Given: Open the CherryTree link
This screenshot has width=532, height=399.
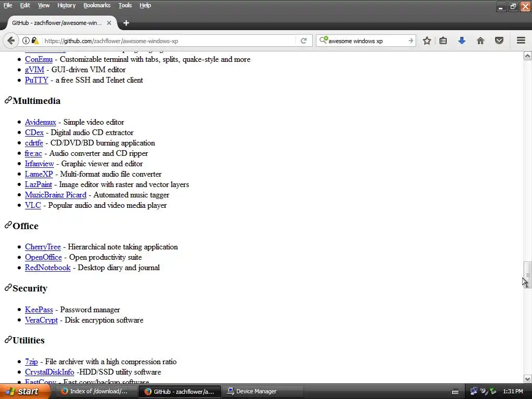Looking at the screenshot, I should (43, 247).
